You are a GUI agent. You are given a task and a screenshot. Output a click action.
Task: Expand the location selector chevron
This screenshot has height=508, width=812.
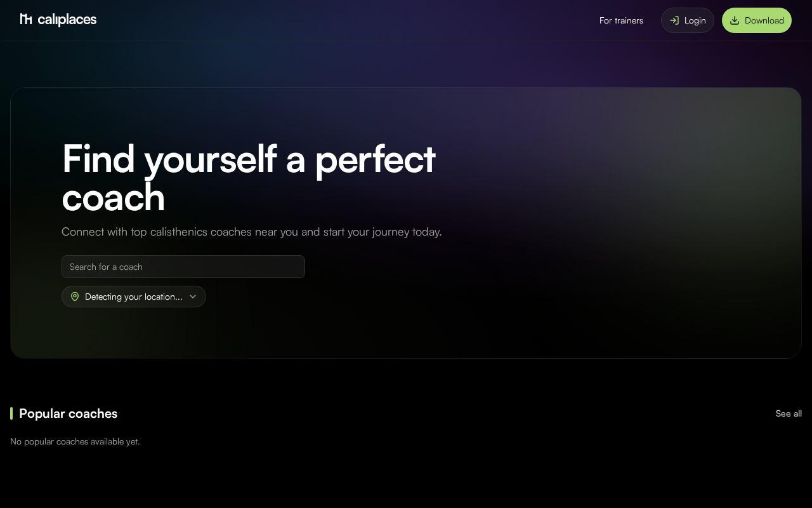[193, 297]
